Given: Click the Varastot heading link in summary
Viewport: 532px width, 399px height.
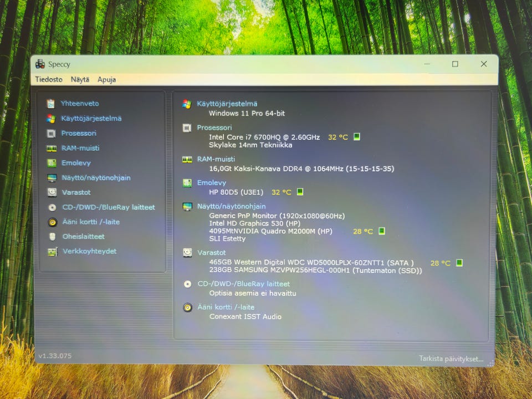Looking at the screenshot, I should tap(212, 253).
